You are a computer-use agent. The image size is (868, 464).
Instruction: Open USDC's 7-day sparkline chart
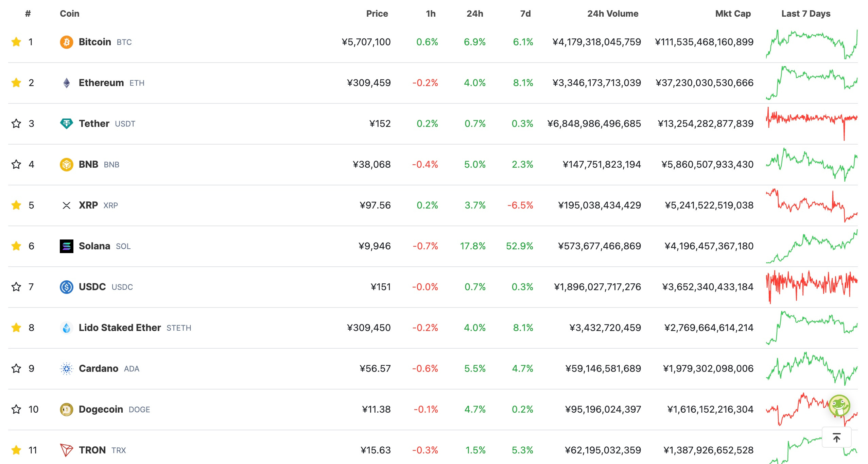812,287
